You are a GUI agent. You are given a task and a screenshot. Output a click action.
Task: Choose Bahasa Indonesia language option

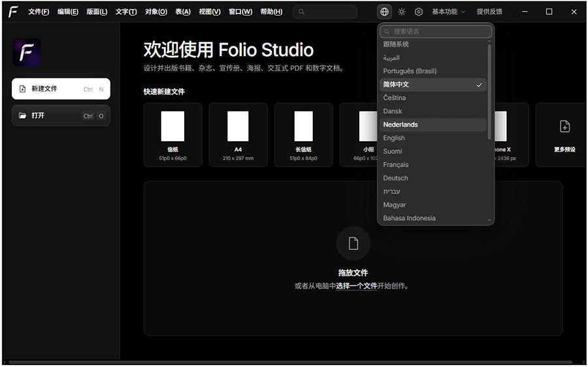[x=433, y=218]
